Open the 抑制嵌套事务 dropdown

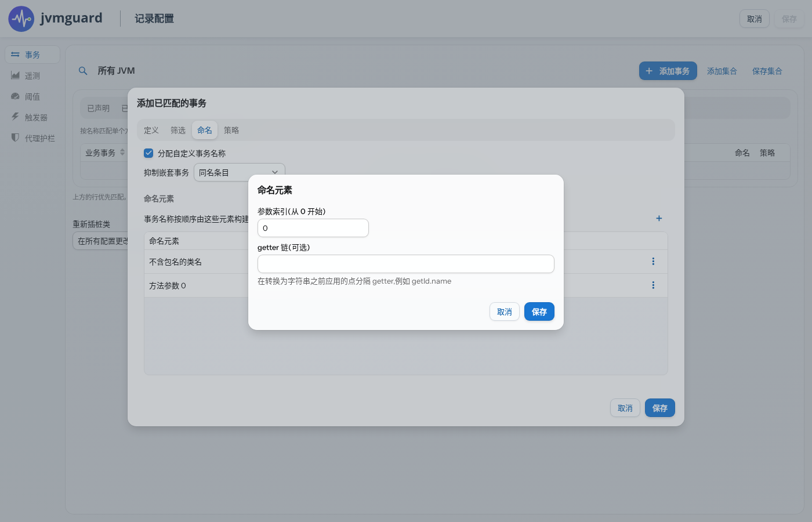[240, 172]
